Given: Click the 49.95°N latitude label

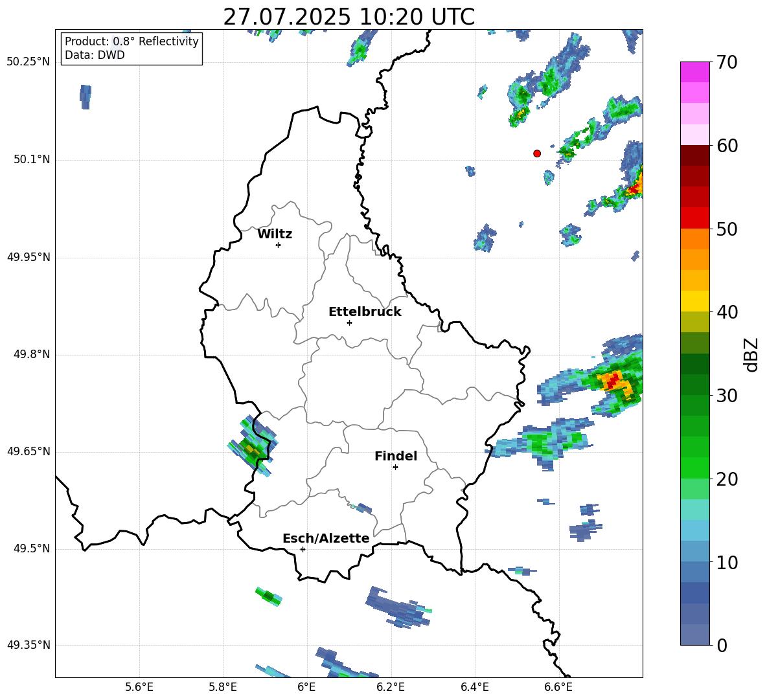Looking at the screenshot, I should tap(29, 256).
